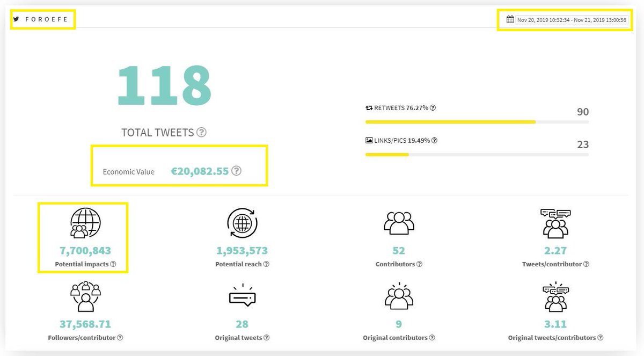Click the Potential reach label
Image resolution: width=644 pixels, height=356 pixels.
[238, 264]
